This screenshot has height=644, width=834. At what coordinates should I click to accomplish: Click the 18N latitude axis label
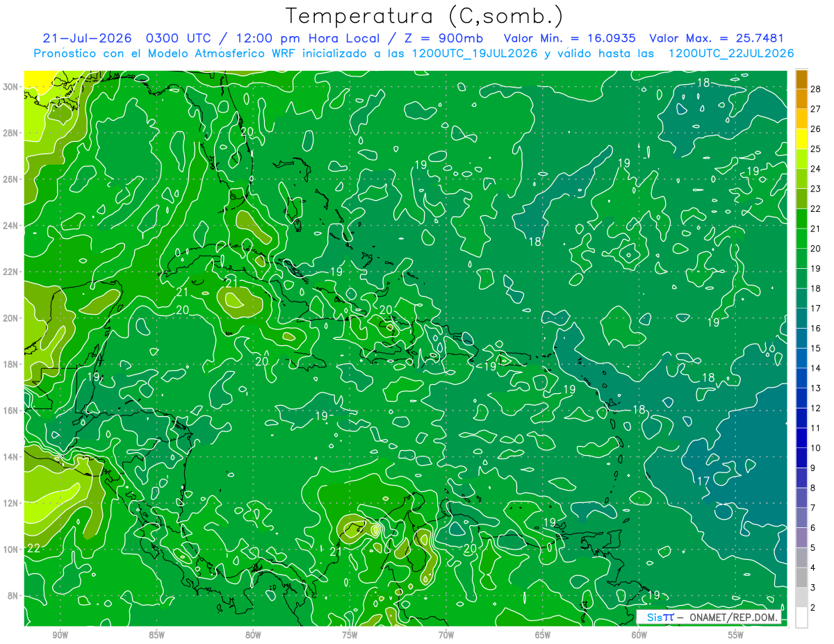click(11, 364)
